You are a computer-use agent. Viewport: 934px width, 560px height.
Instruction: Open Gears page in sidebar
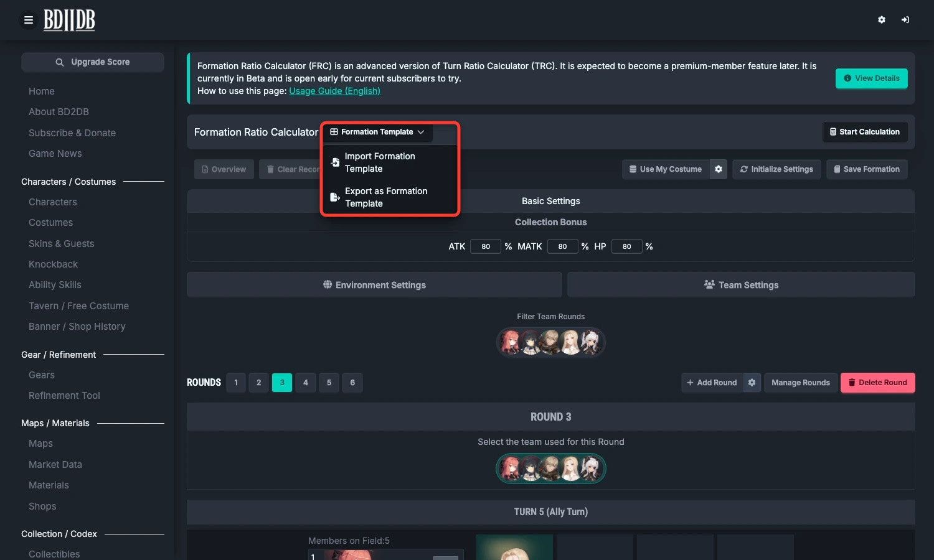42,375
